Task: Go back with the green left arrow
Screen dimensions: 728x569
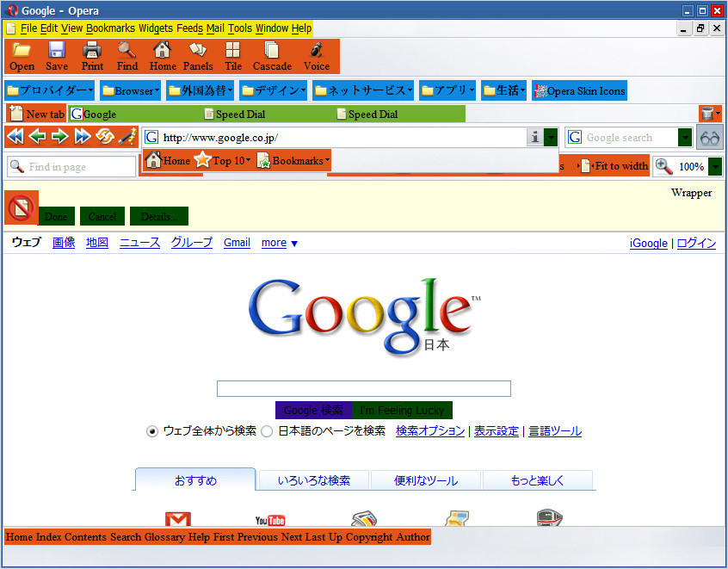Action: click(x=38, y=137)
